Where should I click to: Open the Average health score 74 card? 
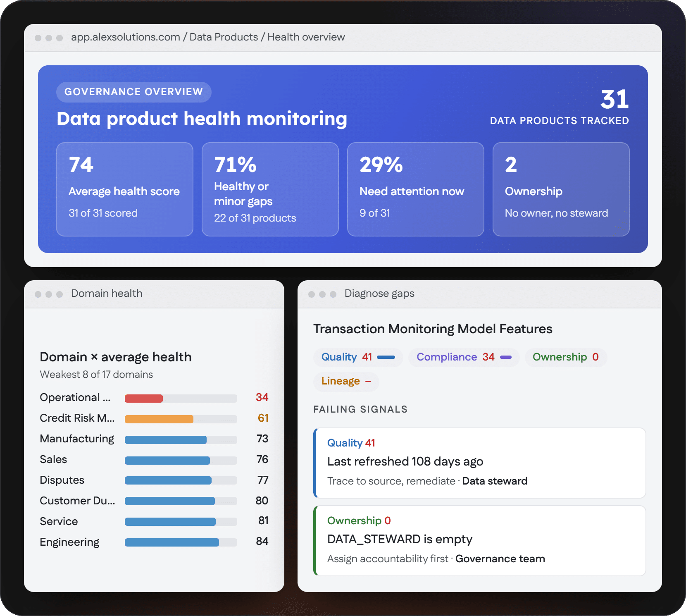(125, 189)
